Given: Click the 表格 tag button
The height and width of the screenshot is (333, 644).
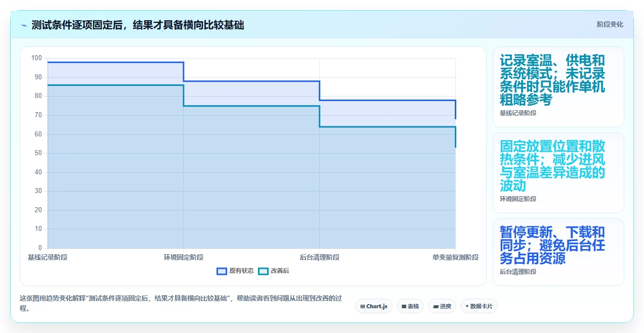Looking at the screenshot, I should (410, 306).
